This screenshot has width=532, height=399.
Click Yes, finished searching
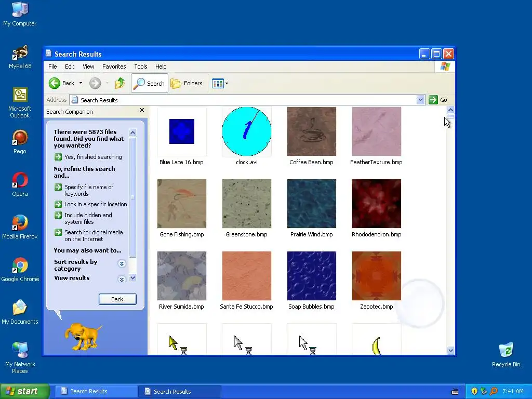88,157
